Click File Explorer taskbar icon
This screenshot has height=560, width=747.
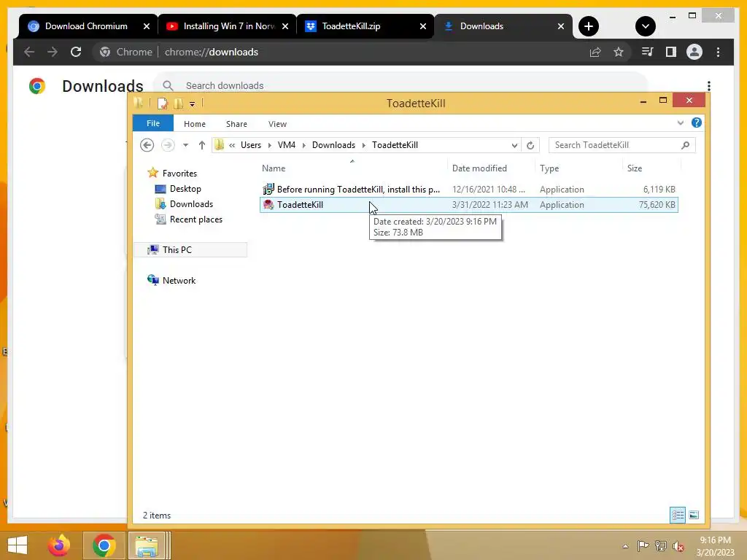pyautogui.click(x=147, y=545)
